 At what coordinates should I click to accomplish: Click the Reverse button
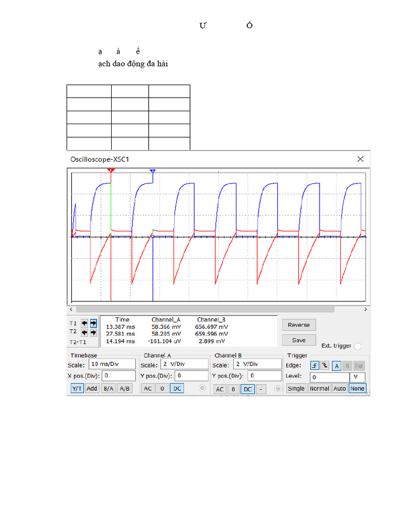pyautogui.click(x=299, y=325)
